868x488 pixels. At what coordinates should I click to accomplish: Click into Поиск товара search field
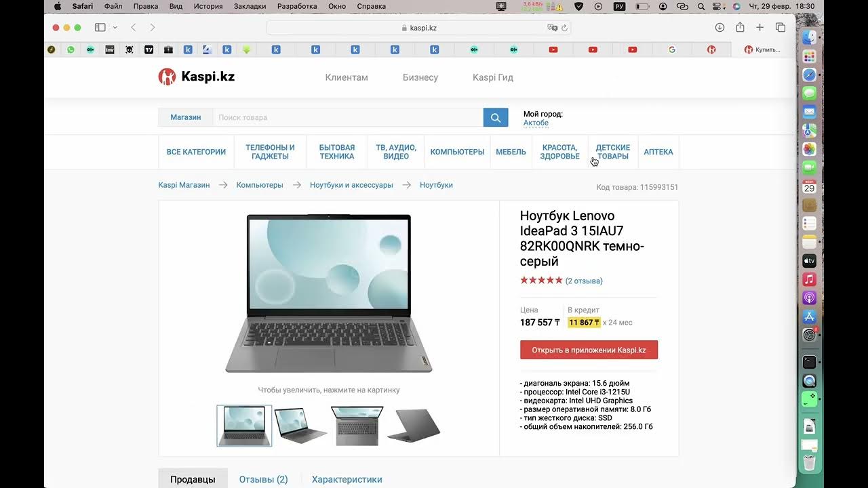coord(348,117)
